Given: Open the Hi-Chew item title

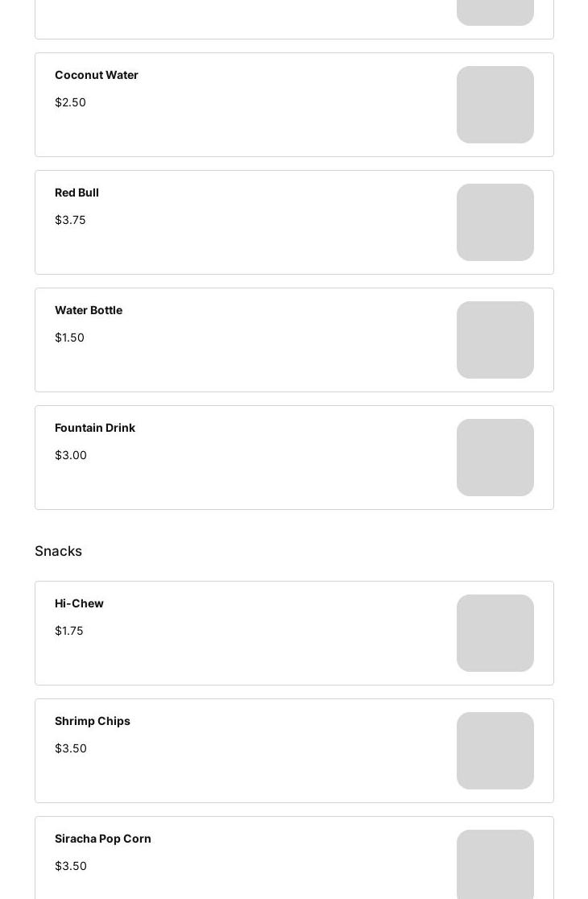Looking at the screenshot, I should coord(79,603).
